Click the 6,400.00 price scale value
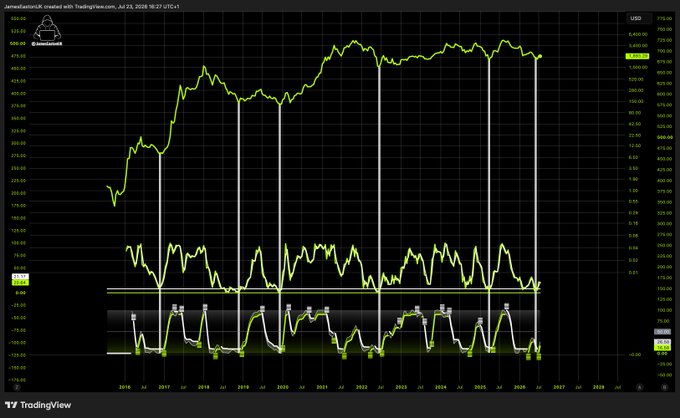This screenshot has width=680, height=418. [638, 34]
